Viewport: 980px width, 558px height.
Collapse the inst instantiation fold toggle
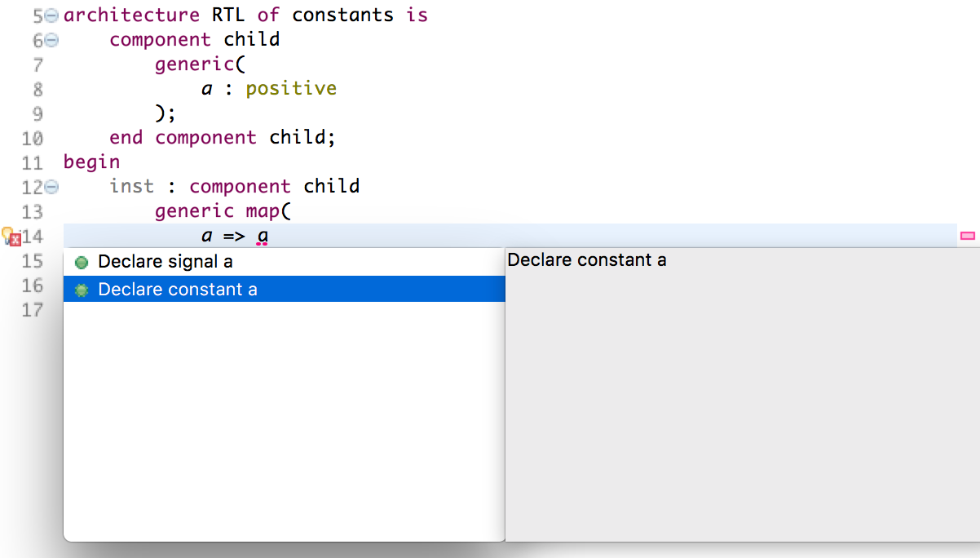click(x=51, y=187)
